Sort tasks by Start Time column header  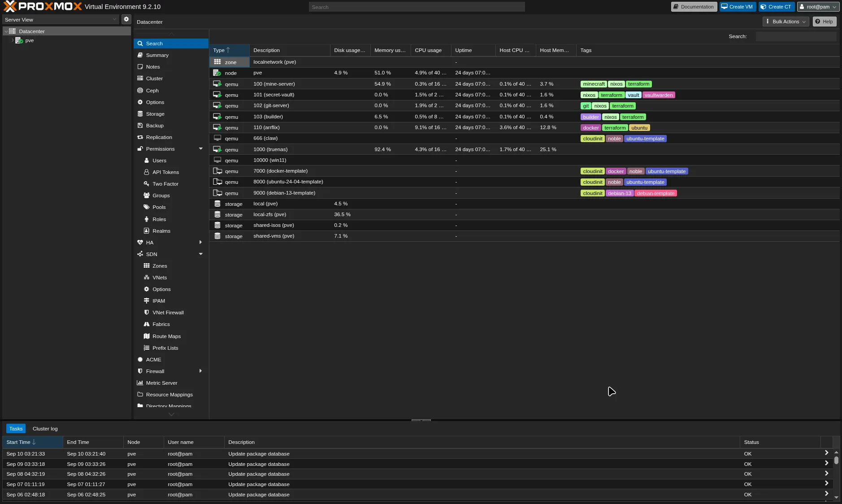pyautogui.click(x=33, y=442)
